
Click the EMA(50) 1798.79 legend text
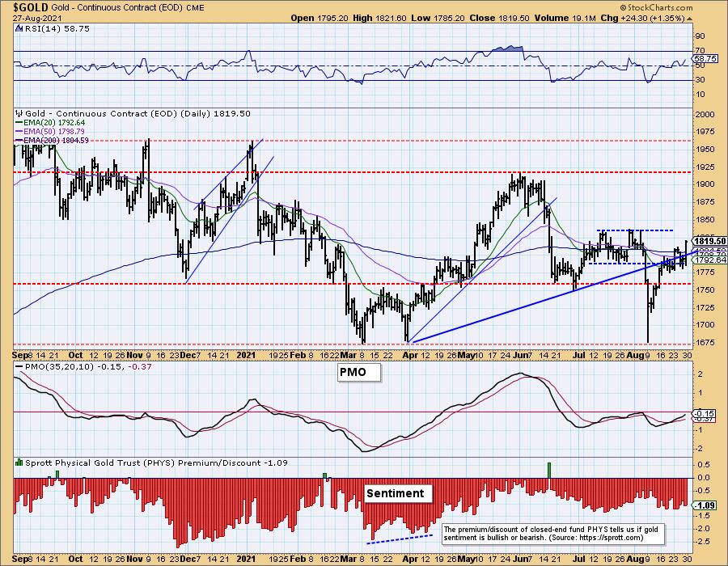(x=54, y=132)
